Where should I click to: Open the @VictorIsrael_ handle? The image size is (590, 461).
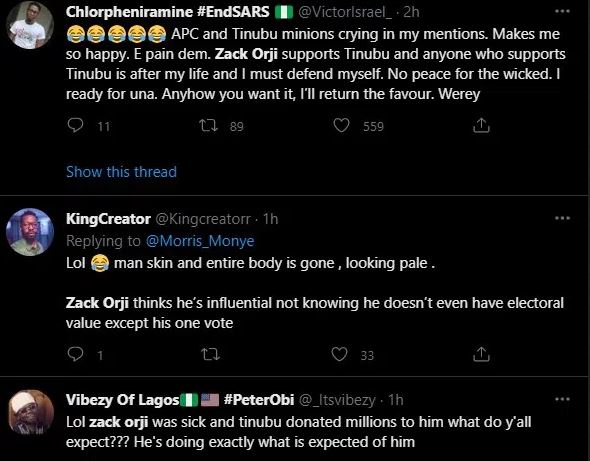tap(345, 12)
